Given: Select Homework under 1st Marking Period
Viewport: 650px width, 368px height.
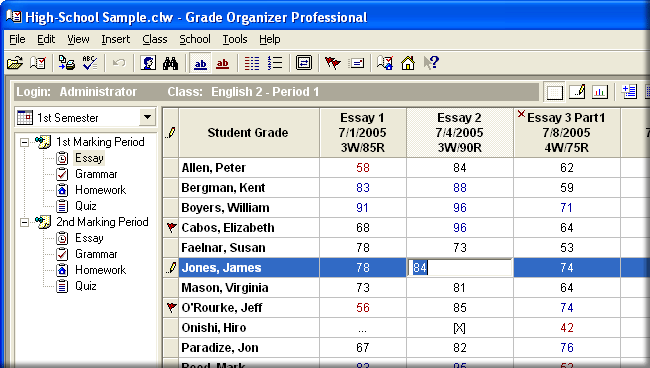Looking at the screenshot, I should 100,190.
